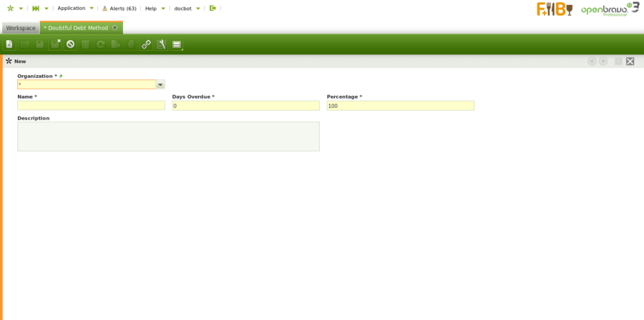Expand the Organization dropdown arrow
644x320 pixels.
point(160,84)
